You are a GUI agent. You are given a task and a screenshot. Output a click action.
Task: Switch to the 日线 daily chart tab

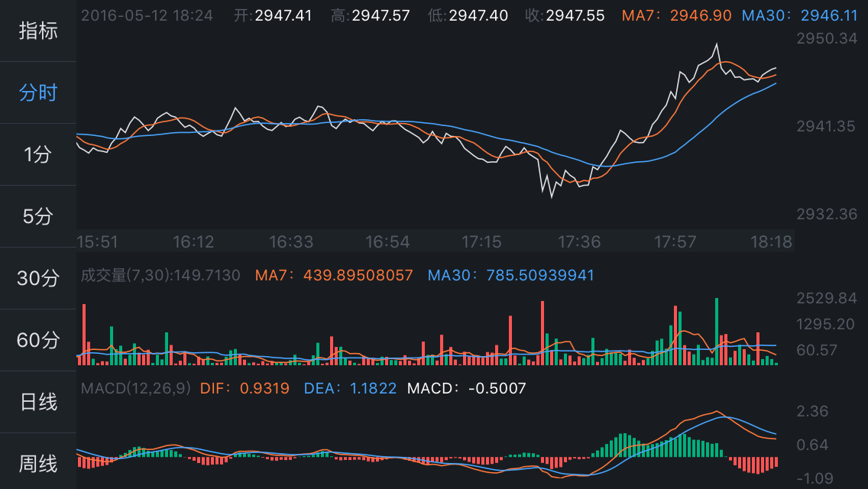coord(38,402)
